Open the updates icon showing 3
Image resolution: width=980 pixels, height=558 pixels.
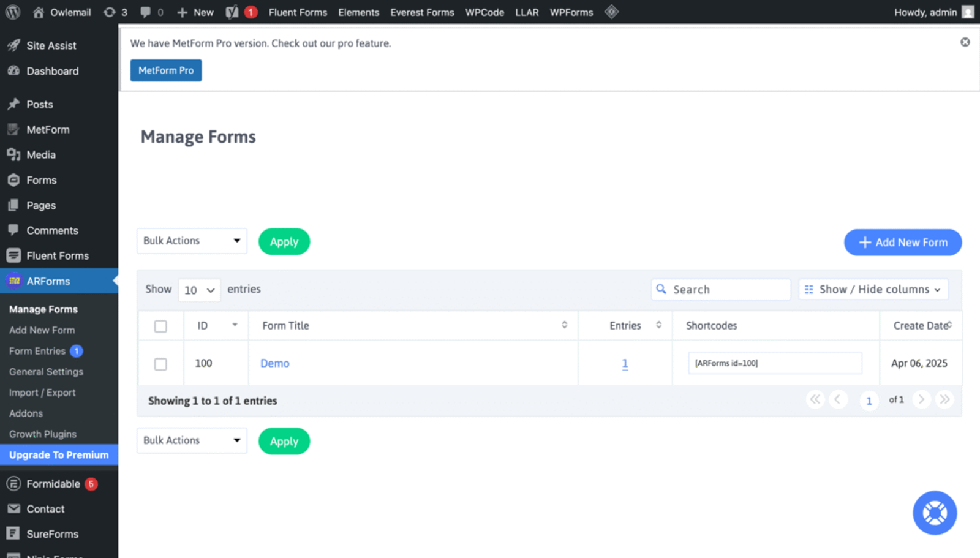click(x=115, y=12)
